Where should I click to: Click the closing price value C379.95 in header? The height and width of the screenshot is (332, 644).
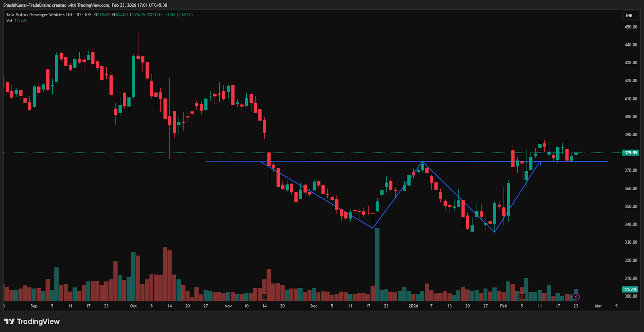point(155,15)
